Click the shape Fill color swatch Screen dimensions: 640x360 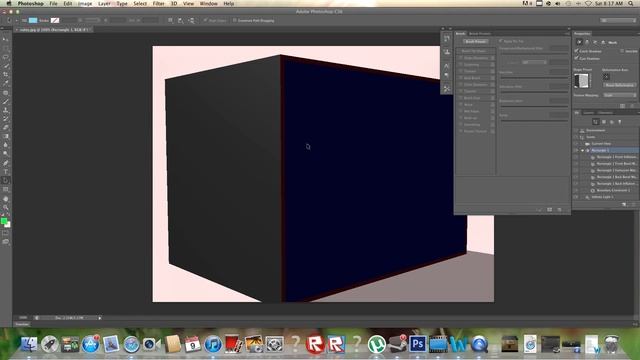coord(33,20)
